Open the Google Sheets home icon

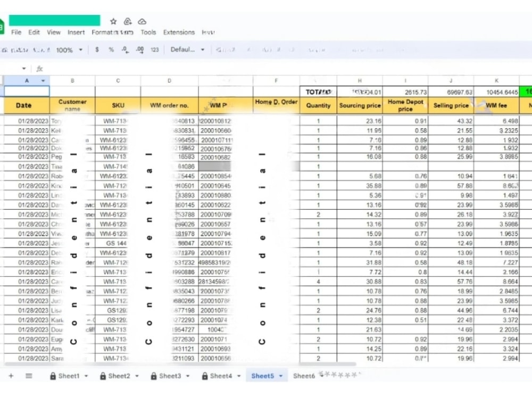[2, 27]
